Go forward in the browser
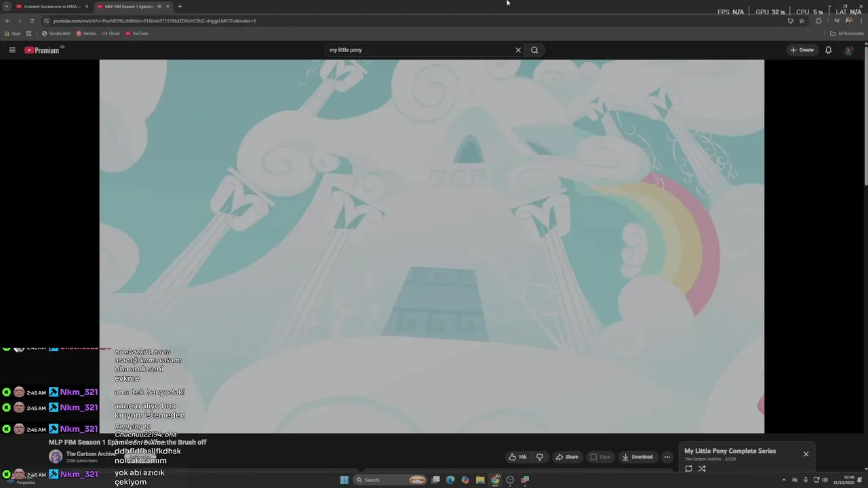This screenshot has height=488, width=868. 19,21
